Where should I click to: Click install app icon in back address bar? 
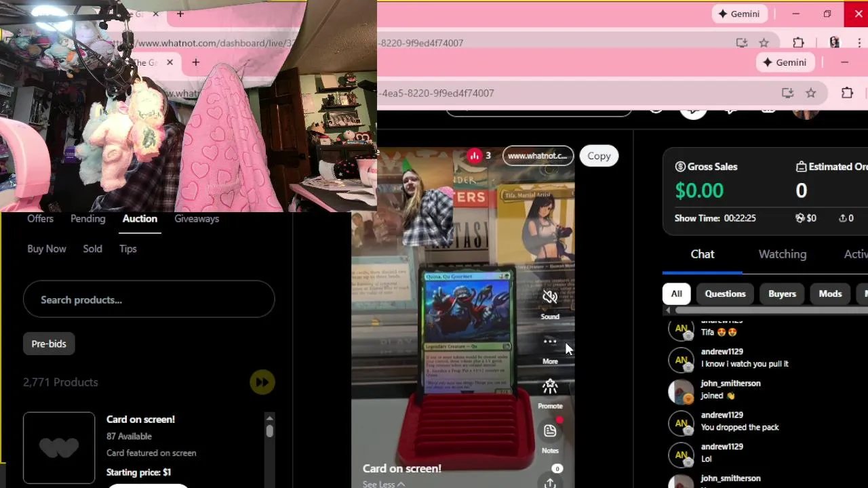coord(741,43)
